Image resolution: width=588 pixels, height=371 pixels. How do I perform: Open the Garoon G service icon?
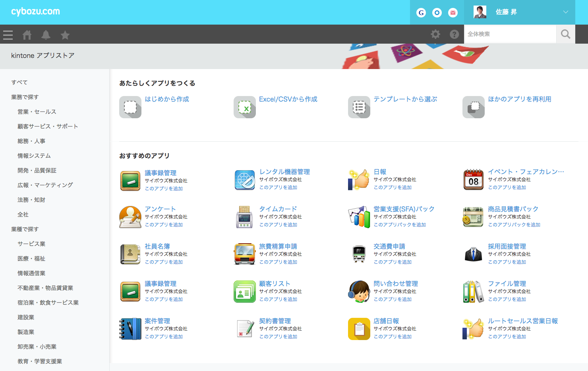point(421,13)
